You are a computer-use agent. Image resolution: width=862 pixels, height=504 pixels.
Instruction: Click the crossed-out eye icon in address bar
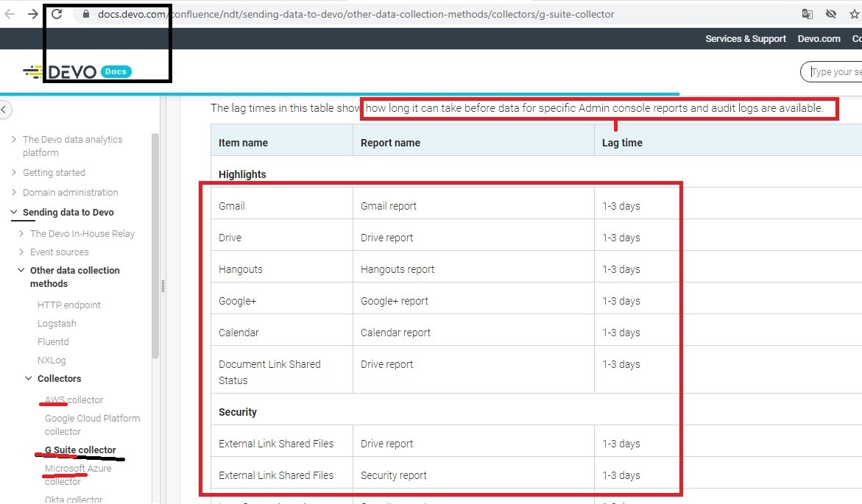830,14
